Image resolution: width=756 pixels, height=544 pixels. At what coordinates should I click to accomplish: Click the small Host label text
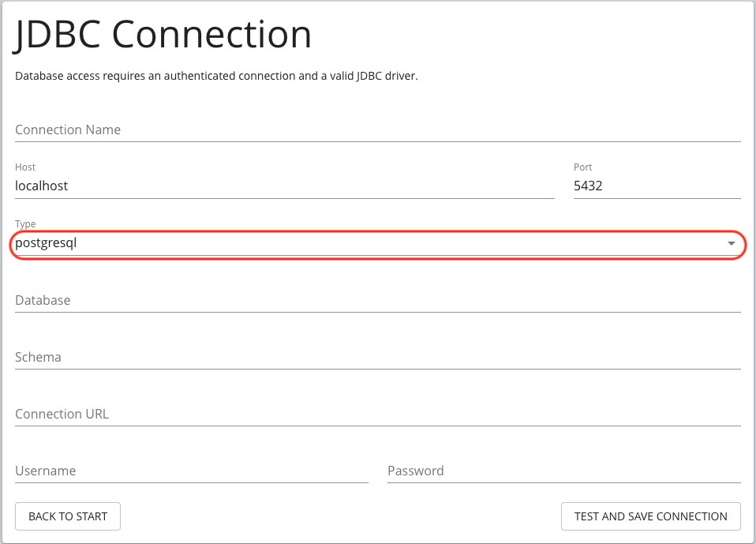point(25,167)
